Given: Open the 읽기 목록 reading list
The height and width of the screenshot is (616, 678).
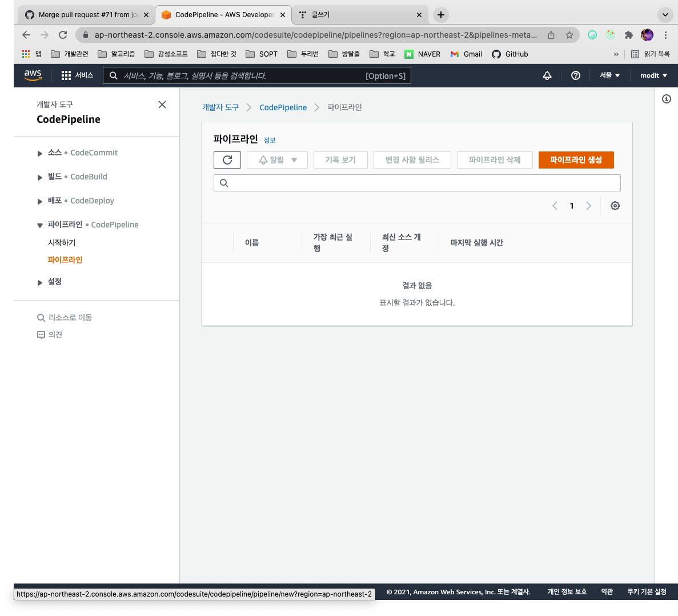Looking at the screenshot, I should coord(651,54).
